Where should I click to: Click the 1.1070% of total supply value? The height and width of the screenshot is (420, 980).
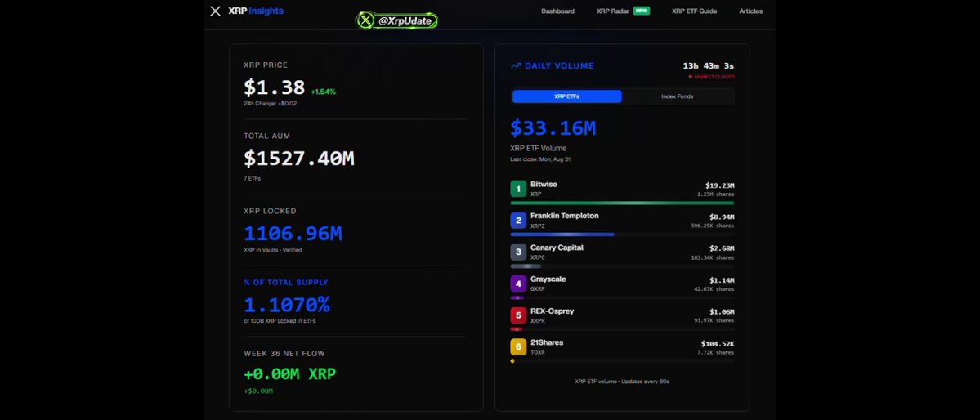[287, 304]
